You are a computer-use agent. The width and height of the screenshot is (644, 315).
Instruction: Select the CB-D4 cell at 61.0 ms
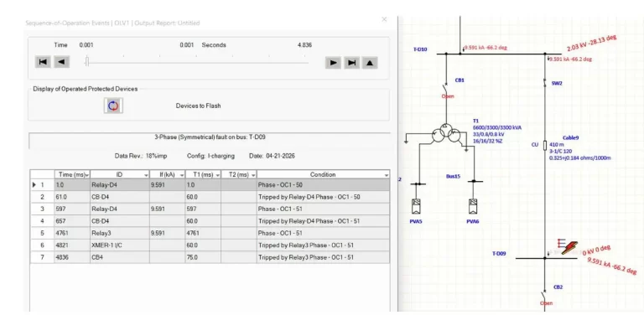pyautogui.click(x=120, y=197)
